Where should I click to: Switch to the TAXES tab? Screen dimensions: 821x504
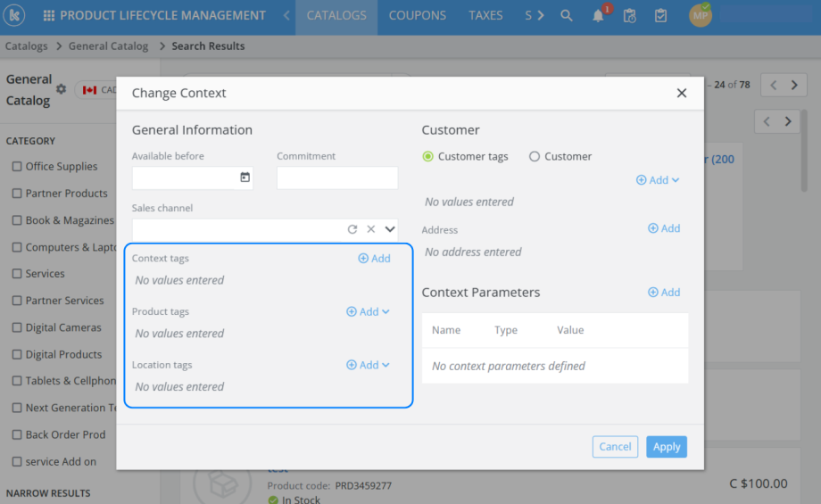[485, 16]
